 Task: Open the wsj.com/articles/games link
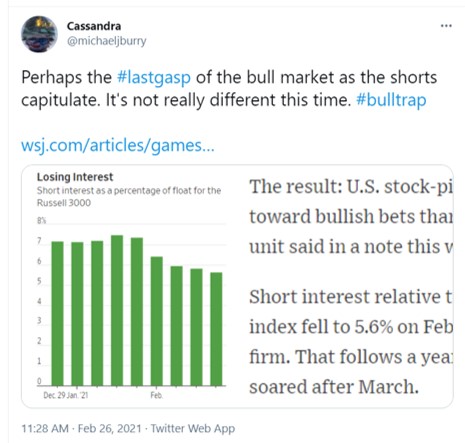[118, 145]
